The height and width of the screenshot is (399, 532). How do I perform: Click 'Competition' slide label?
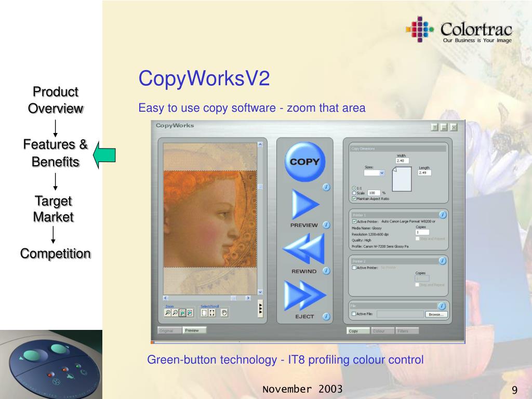pyautogui.click(x=55, y=254)
